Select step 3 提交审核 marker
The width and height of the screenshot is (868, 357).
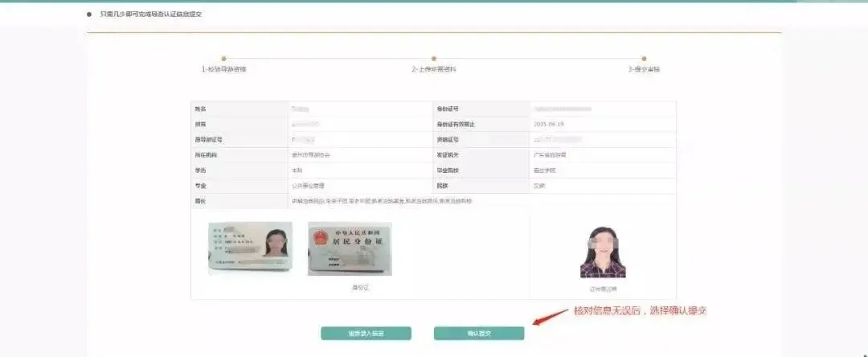[x=644, y=58]
